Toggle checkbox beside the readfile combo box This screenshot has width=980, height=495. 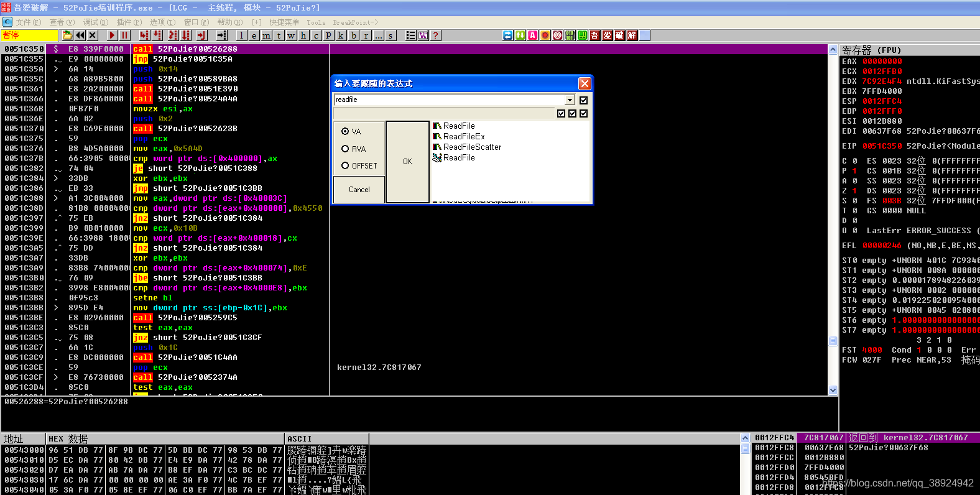pyautogui.click(x=583, y=100)
